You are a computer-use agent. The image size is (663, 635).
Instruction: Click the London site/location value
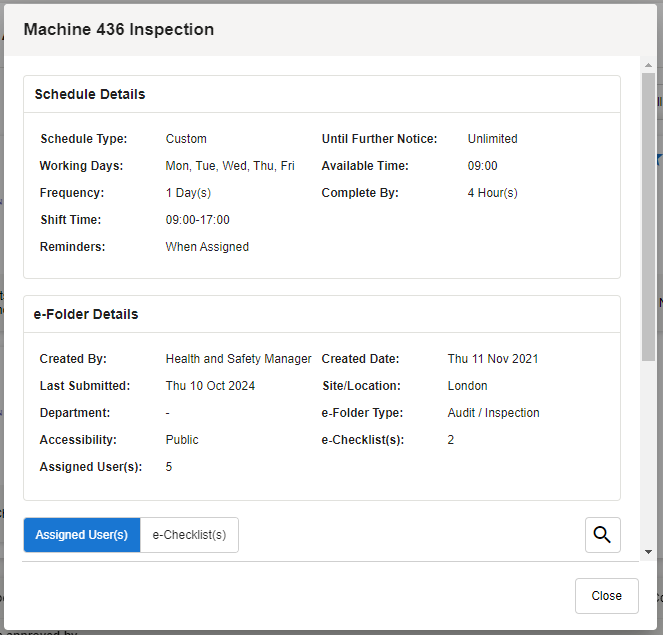point(467,386)
